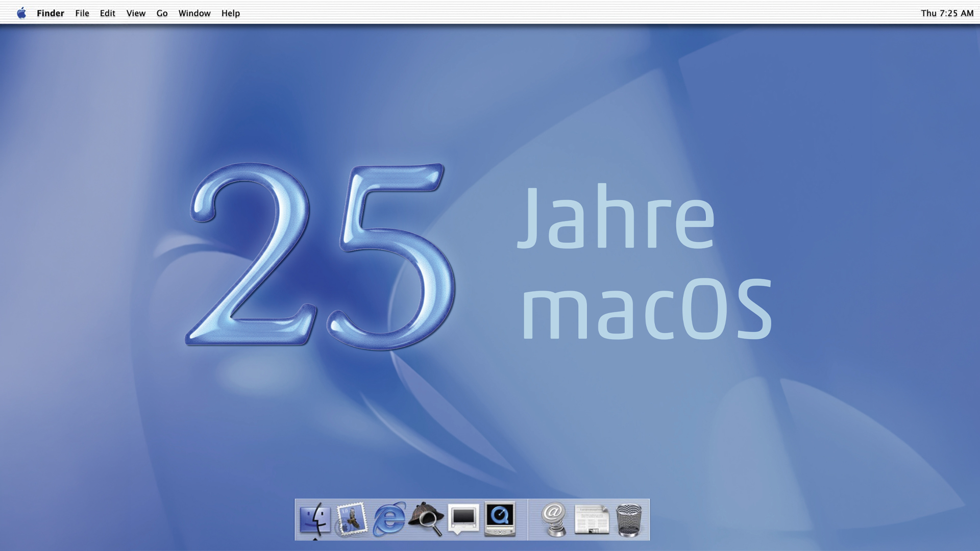Open the Apple menu
The width and height of the screenshot is (980, 551).
[21, 13]
